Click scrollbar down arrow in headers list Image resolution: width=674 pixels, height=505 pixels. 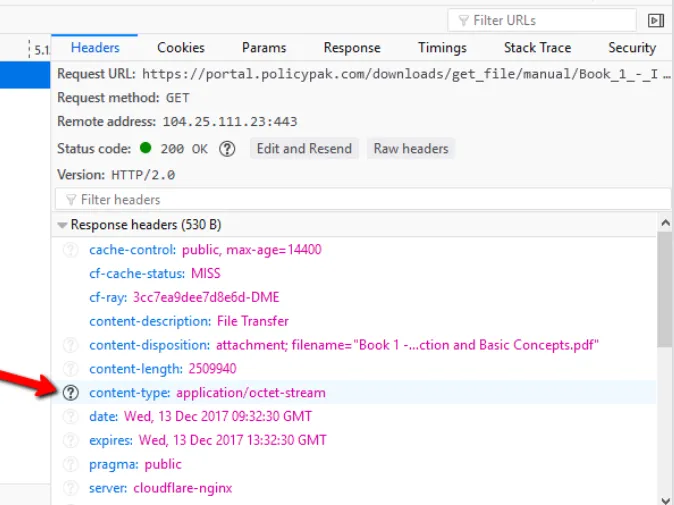[665, 499]
